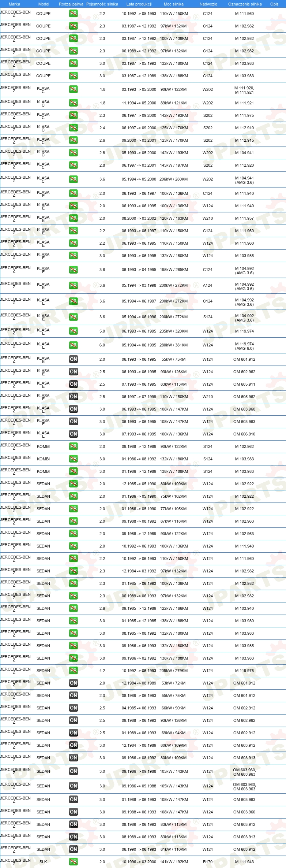Click the ON icon in the 81kW / 110KM row
Image resolution: width=286 pixels, height=868 pixels.
coord(74,849)
